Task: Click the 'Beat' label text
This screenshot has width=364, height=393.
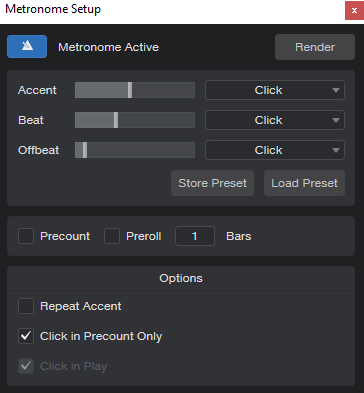Action: tap(31, 120)
